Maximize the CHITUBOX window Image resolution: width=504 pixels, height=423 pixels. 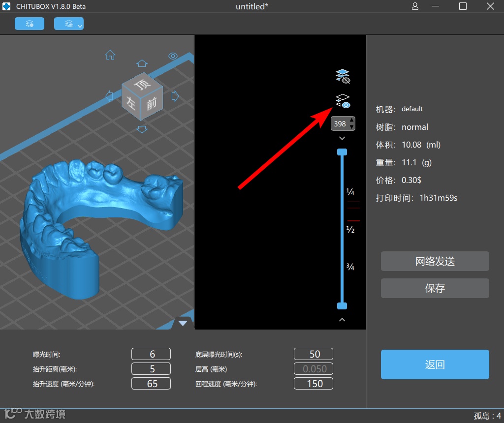pyautogui.click(x=463, y=6)
